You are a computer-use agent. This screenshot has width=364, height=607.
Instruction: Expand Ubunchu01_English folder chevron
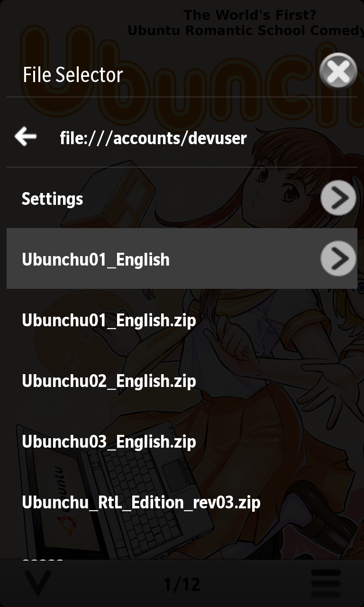(338, 258)
